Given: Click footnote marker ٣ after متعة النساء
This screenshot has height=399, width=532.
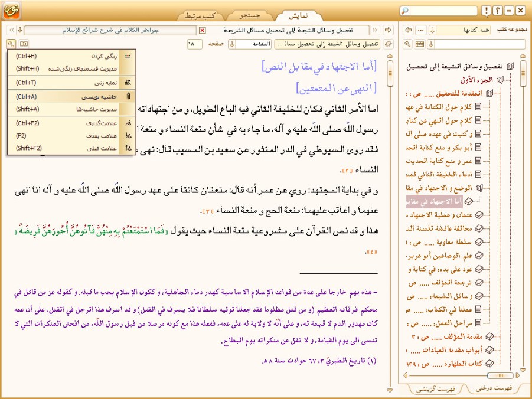Looking at the screenshot, I should [208, 211].
